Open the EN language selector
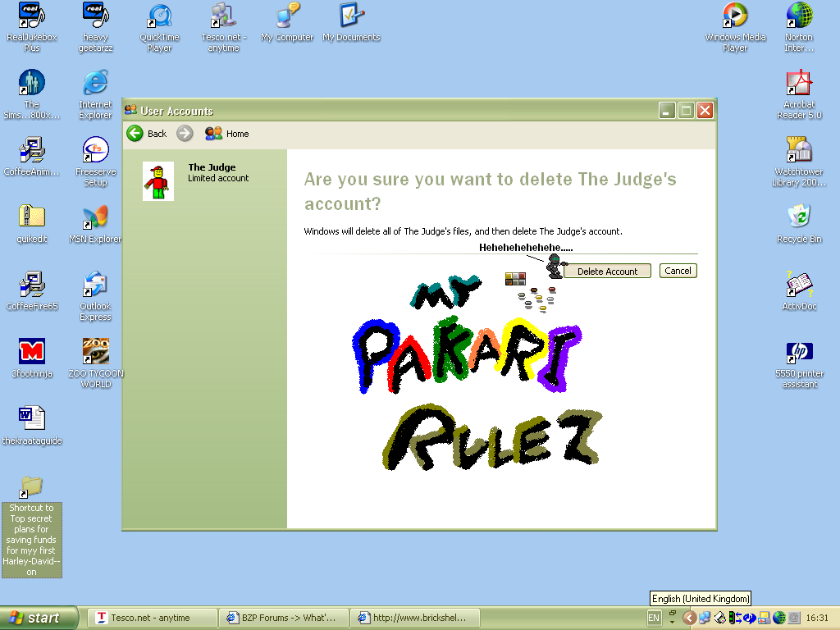The image size is (840, 630). coord(654,618)
